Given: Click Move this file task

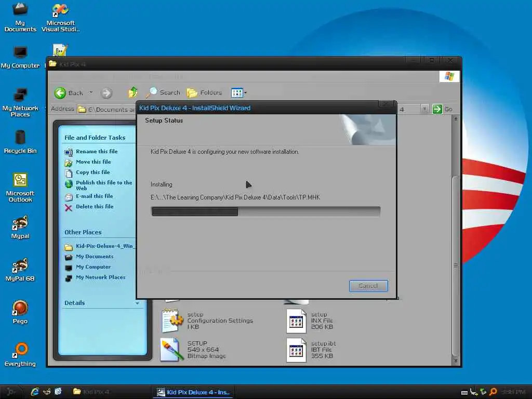Looking at the screenshot, I should [x=94, y=162].
